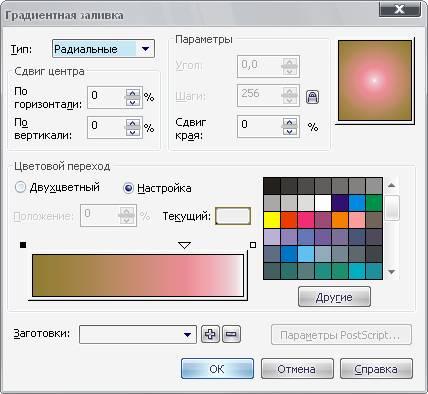Image resolution: width=428 pixels, height=394 pixels.
Task: Increase the По горизонтали value with the up arrow
Action: (133, 93)
